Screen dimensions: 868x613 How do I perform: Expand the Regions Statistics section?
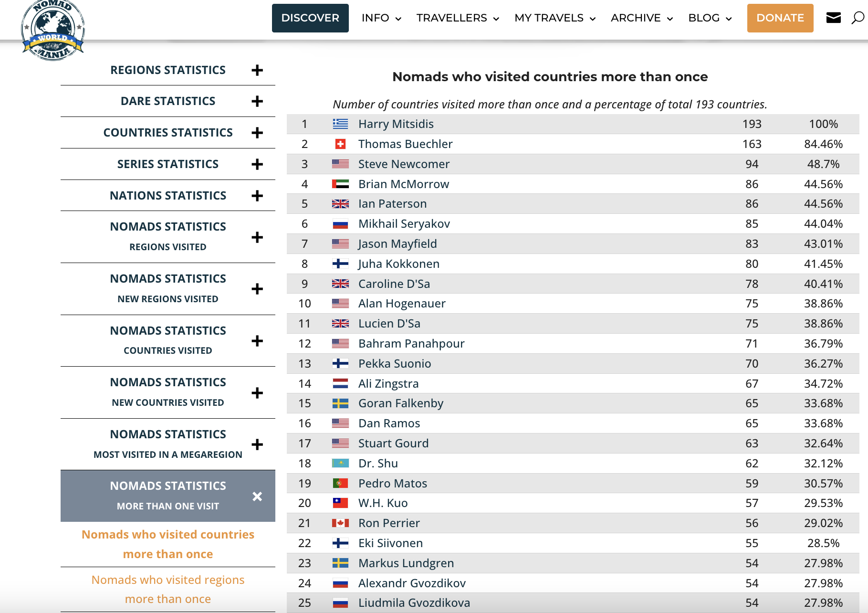(257, 70)
